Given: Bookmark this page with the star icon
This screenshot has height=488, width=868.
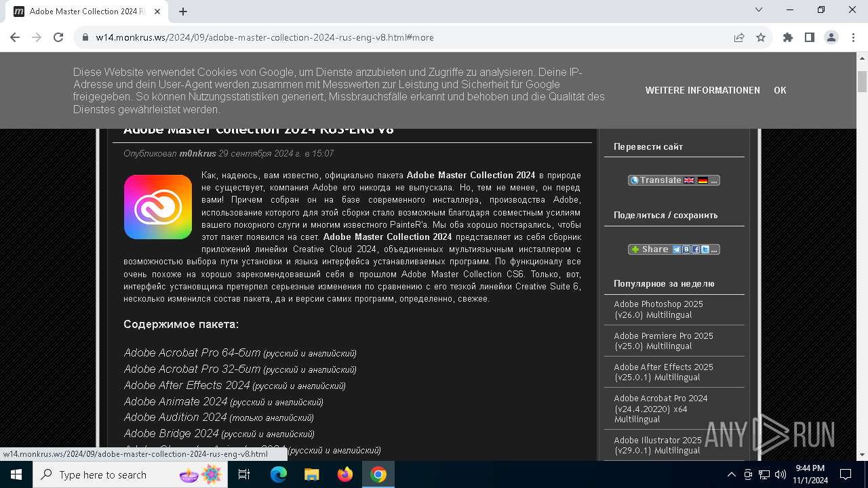Looking at the screenshot, I should tap(761, 37).
